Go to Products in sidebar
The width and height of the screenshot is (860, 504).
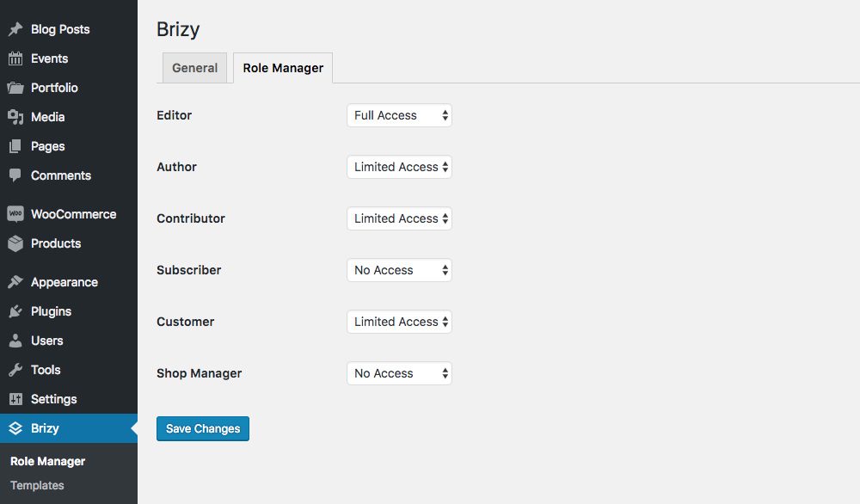(69, 243)
